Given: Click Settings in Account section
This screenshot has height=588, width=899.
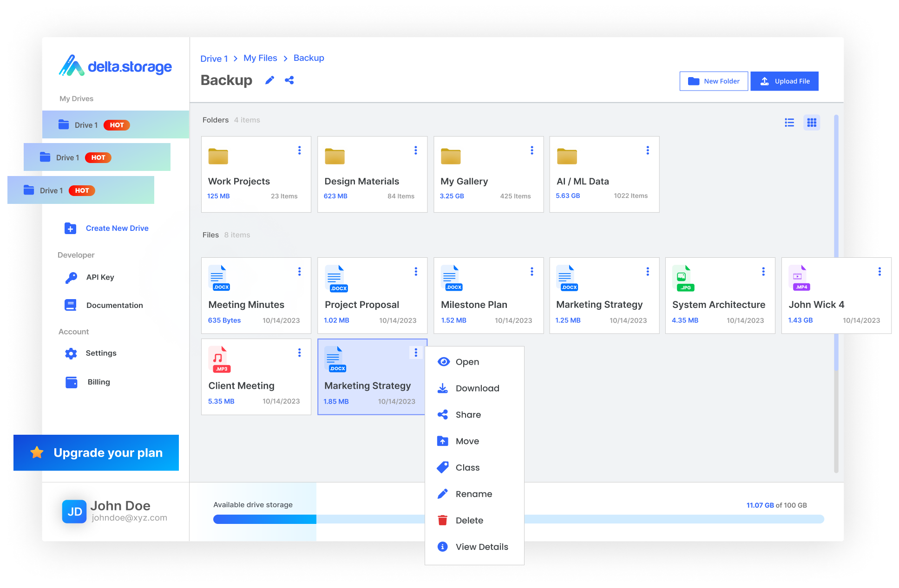Looking at the screenshot, I should pyautogui.click(x=102, y=353).
